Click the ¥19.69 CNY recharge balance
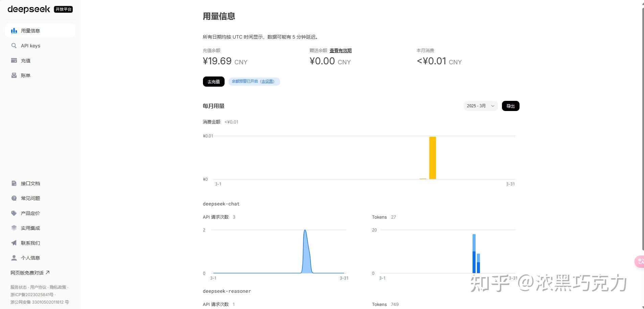This screenshot has width=644, height=309. 225,61
